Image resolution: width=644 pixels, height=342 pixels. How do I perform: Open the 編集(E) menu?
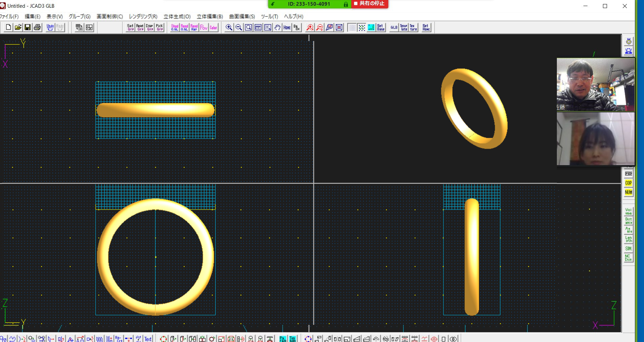(33, 16)
